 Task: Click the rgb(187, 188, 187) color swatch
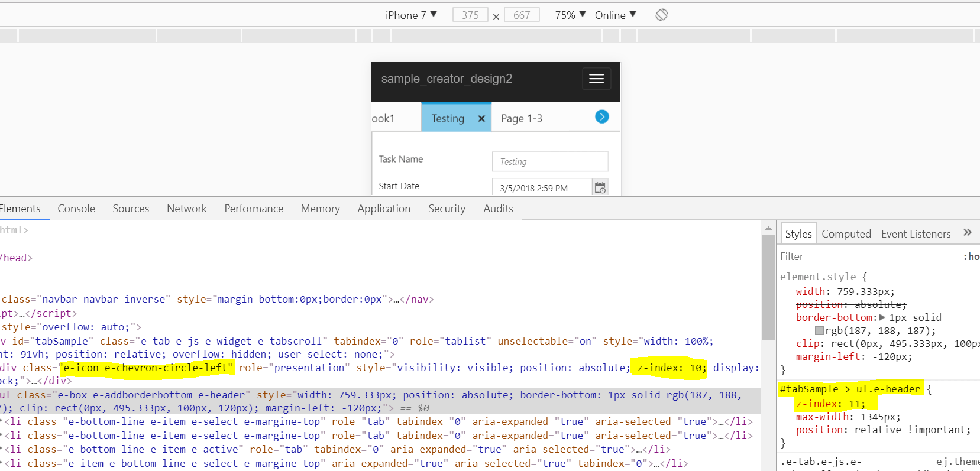pyautogui.click(x=820, y=331)
